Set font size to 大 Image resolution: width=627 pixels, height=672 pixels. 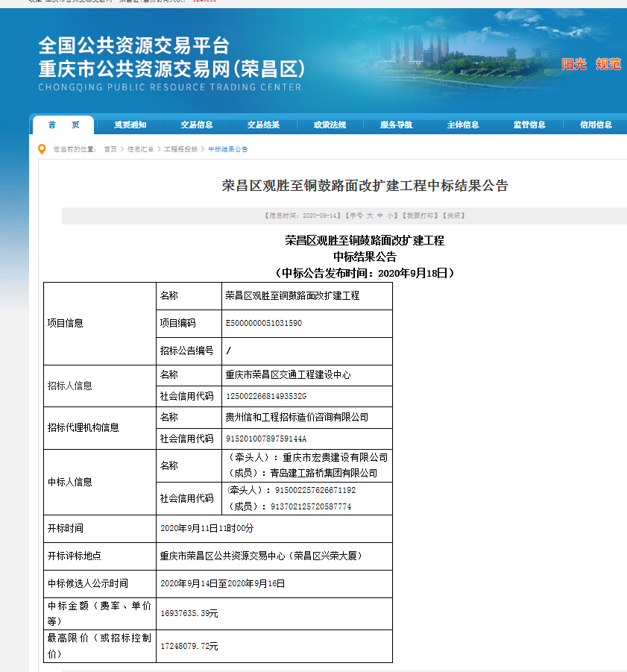370,216
